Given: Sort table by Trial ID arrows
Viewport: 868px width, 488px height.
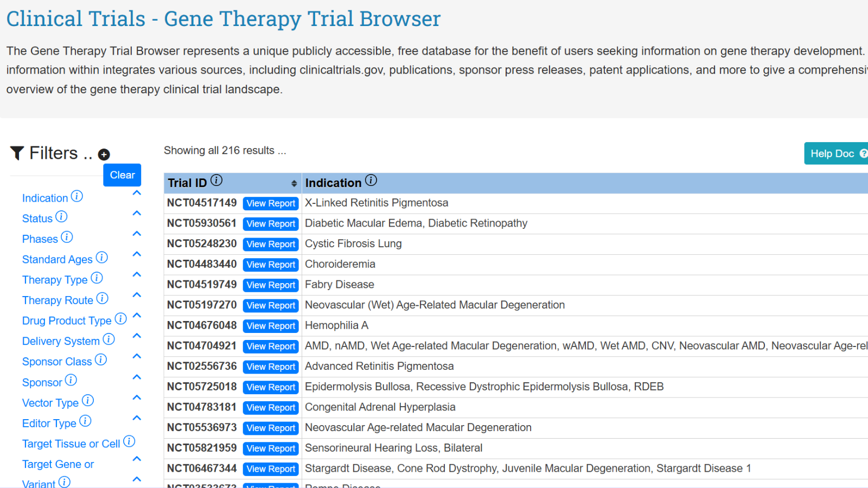Looking at the screenshot, I should click(293, 184).
